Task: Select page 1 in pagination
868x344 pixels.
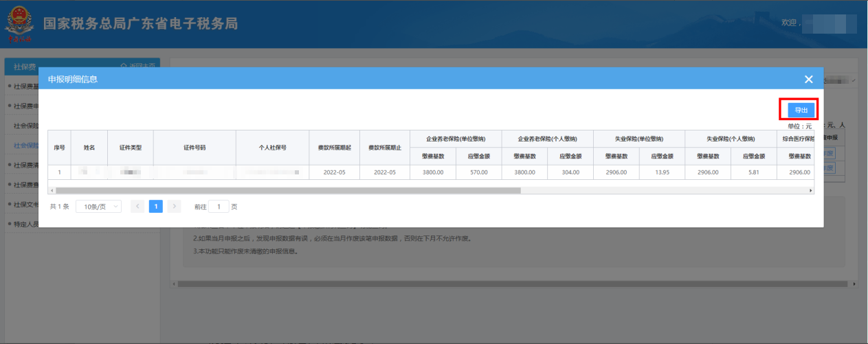Action: (156, 206)
